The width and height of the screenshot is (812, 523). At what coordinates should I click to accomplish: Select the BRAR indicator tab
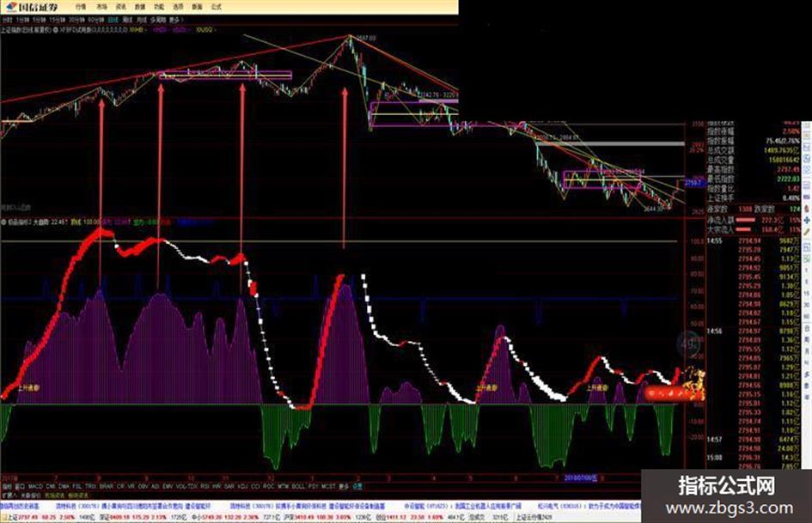(x=107, y=487)
